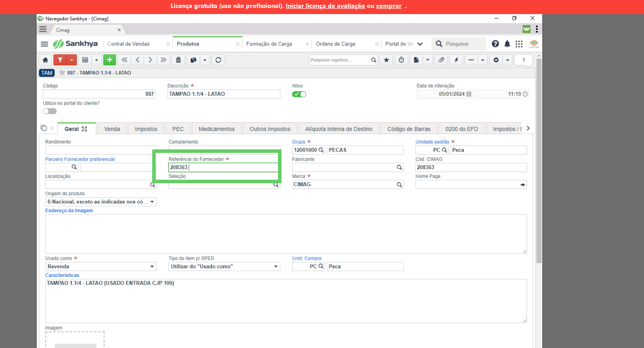Open notifications bell icon
Viewport: 644px width, 348px height.
click(x=507, y=44)
